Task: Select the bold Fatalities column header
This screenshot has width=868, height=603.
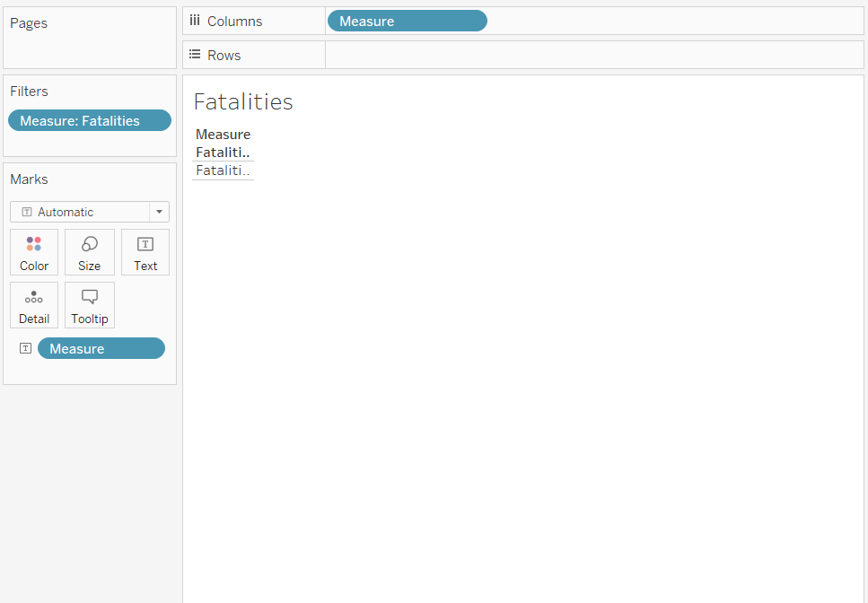Action: pyautogui.click(x=223, y=153)
